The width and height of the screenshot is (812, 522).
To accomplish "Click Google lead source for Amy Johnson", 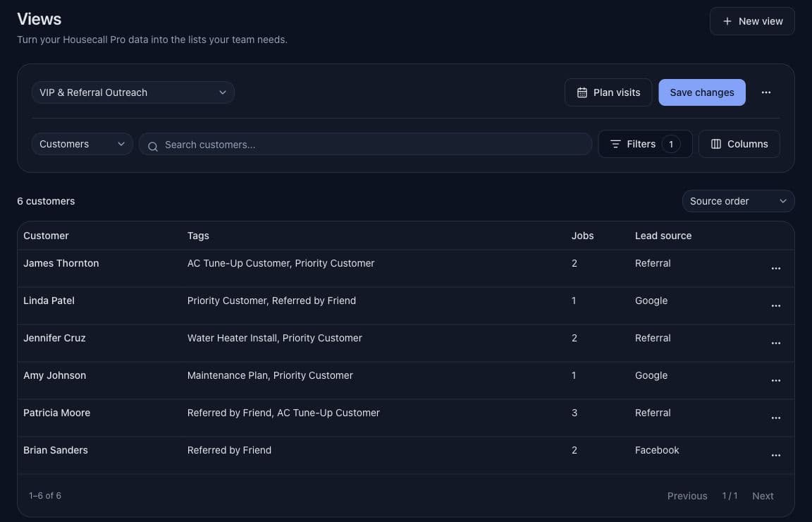I will [x=651, y=375].
